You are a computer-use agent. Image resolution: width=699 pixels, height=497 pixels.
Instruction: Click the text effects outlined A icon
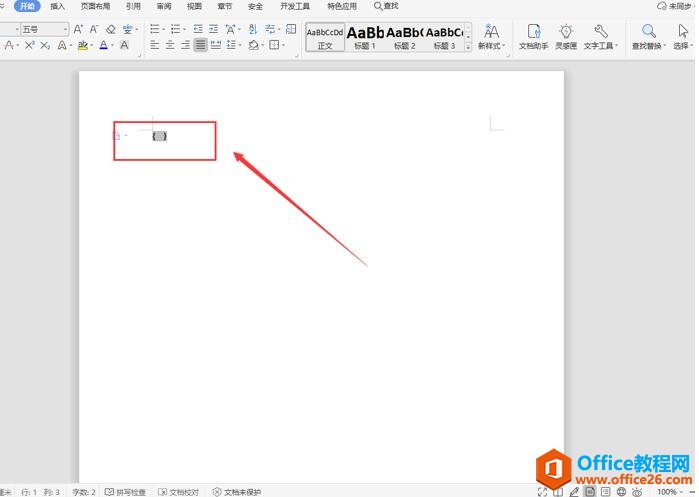point(62,45)
